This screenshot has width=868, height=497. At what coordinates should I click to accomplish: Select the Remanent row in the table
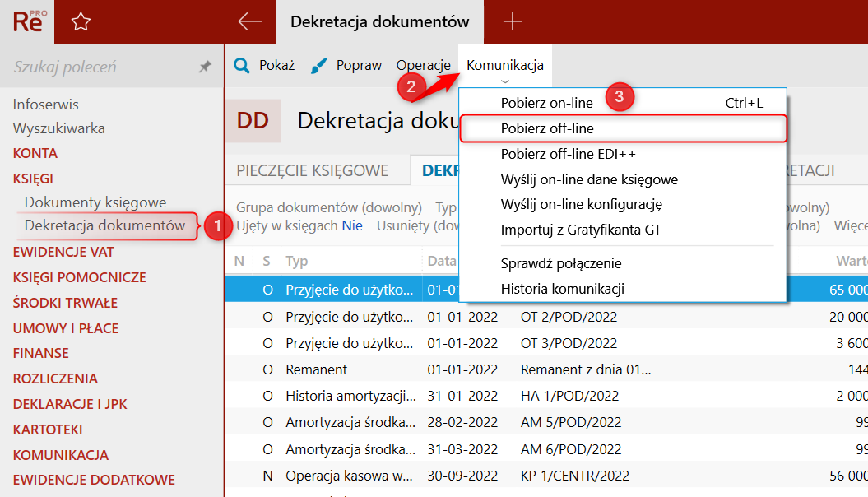[317, 369]
